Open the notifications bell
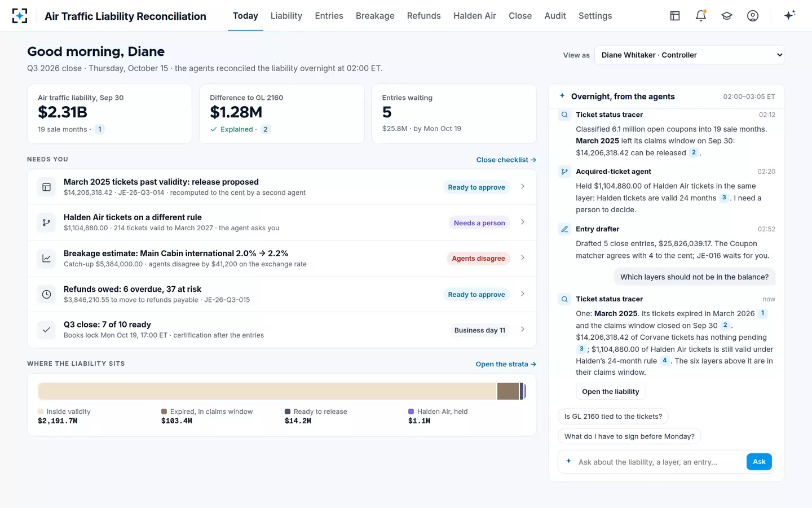Image resolution: width=812 pixels, height=508 pixels. [x=701, y=16]
